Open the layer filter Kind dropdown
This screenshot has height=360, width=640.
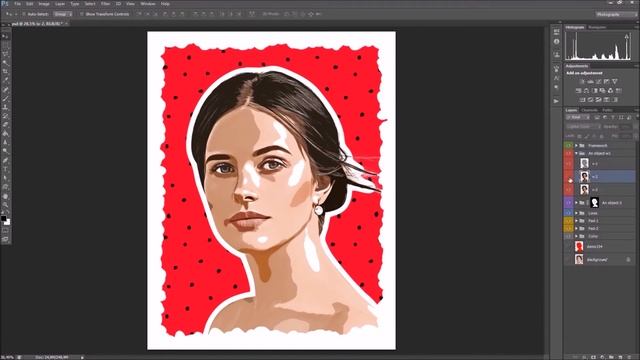578,118
